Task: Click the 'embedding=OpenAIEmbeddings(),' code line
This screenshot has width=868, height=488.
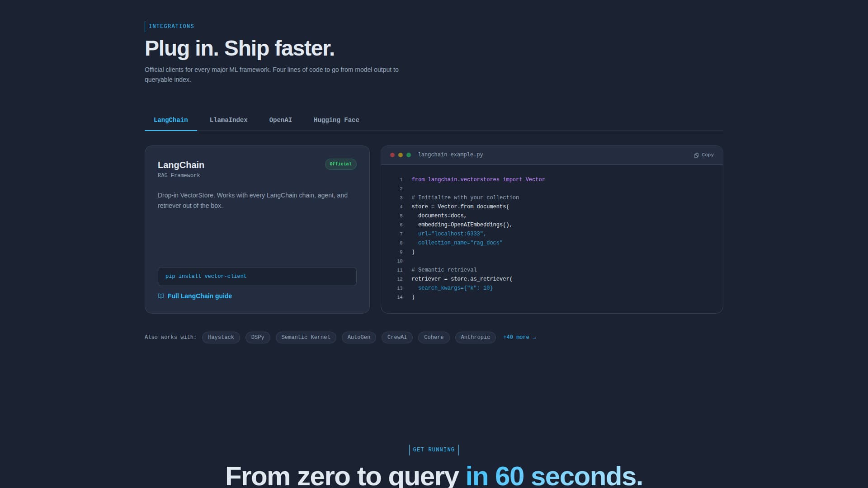Action: [465, 225]
